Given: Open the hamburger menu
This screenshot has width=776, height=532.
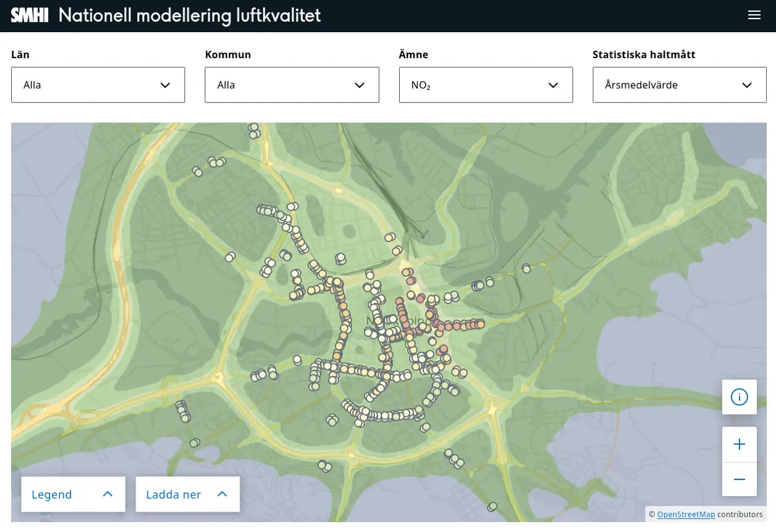Looking at the screenshot, I should pos(754,15).
